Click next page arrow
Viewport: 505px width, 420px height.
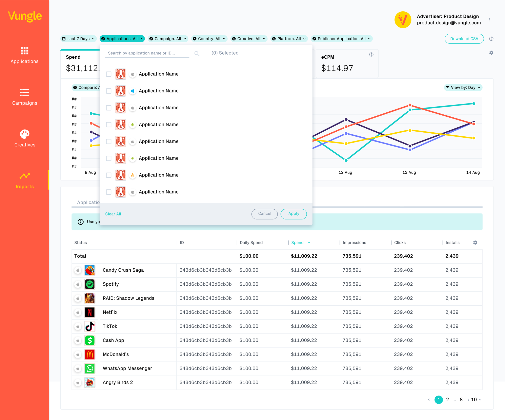(x=468, y=400)
